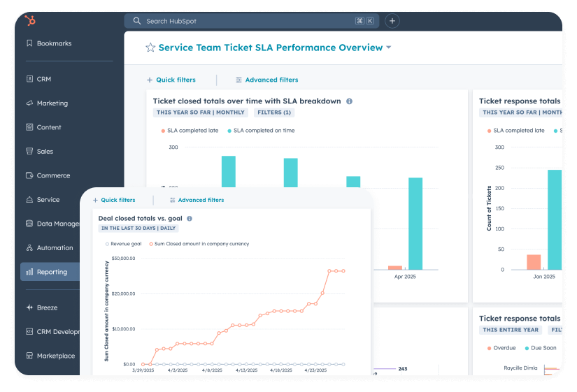Click the HubSpot sprocket logo
Image resolution: width=577 pixels, height=392 pixels.
point(30,20)
